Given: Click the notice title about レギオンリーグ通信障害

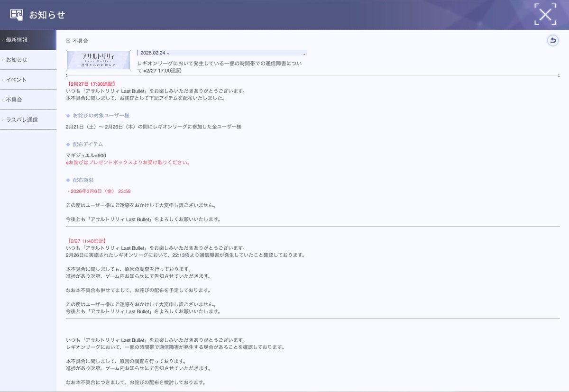Looking at the screenshot, I should (219, 67).
